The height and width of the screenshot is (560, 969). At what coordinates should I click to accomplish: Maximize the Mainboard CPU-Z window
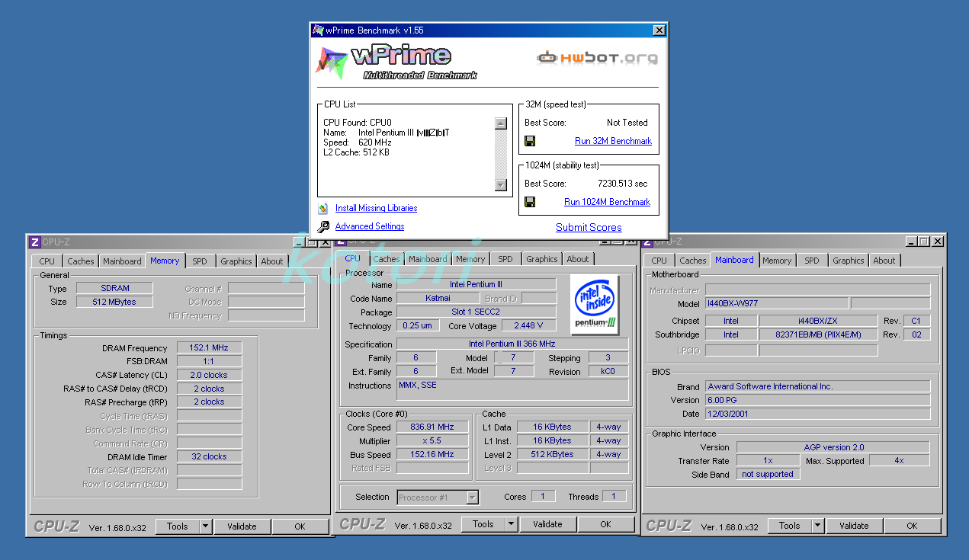tap(923, 242)
